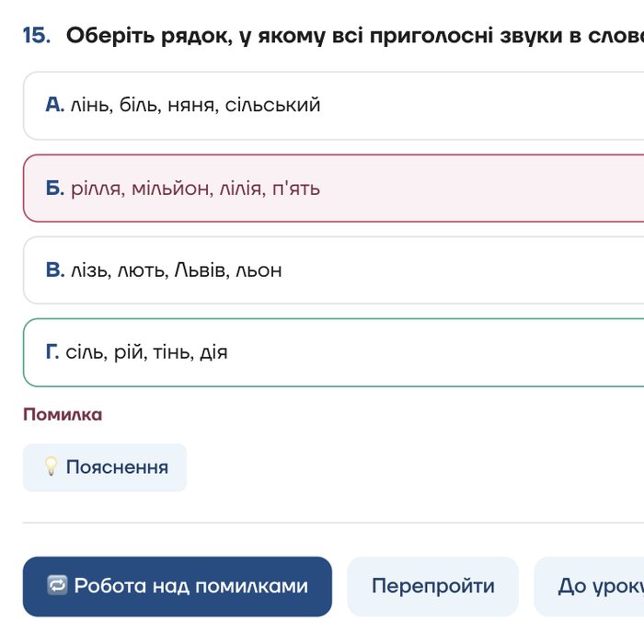The image size is (644, 644).
Task: Expand the Пояснення explanation
Action: [105, 467]
